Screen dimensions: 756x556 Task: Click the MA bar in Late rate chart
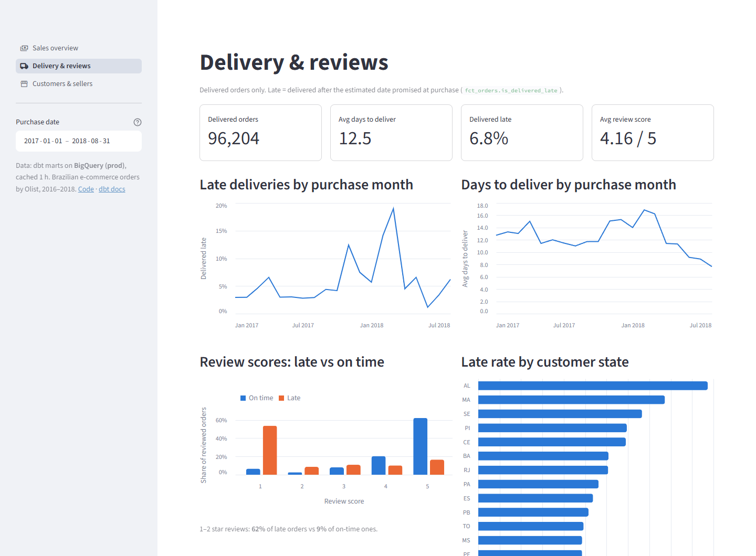click(571, 400)
